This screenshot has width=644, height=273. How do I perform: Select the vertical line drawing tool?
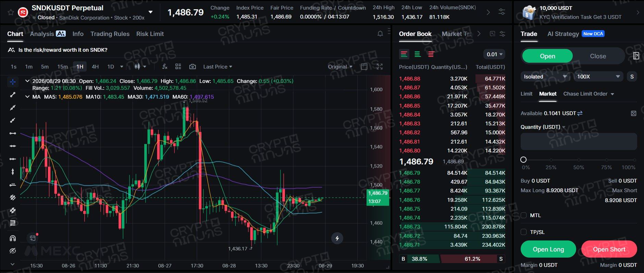(13, 172)
